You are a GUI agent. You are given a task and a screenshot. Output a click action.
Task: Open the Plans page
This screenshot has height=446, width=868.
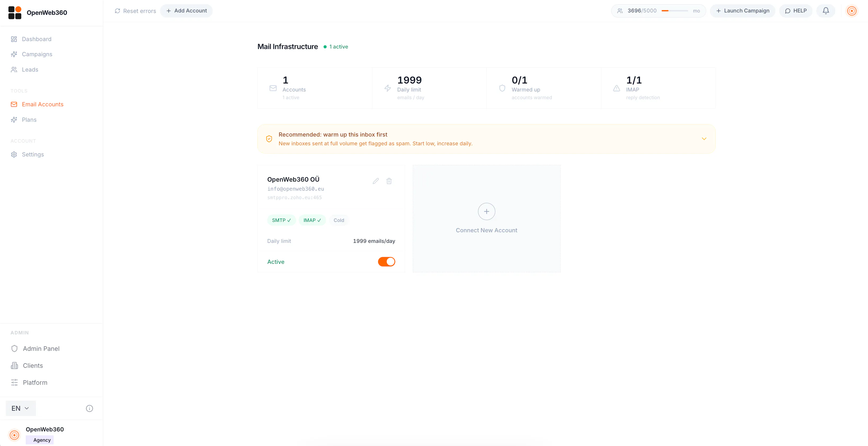(x=29, y=120)
